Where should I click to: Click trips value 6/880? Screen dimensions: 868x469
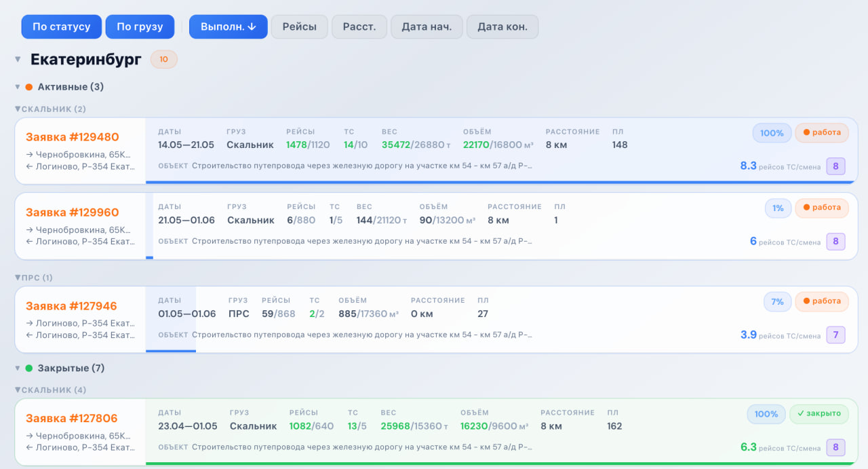[301, 220]
